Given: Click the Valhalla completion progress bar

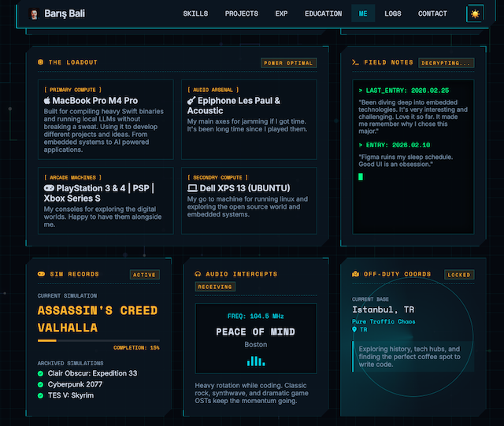Looking at the screenshot, I should coord(98,340).
